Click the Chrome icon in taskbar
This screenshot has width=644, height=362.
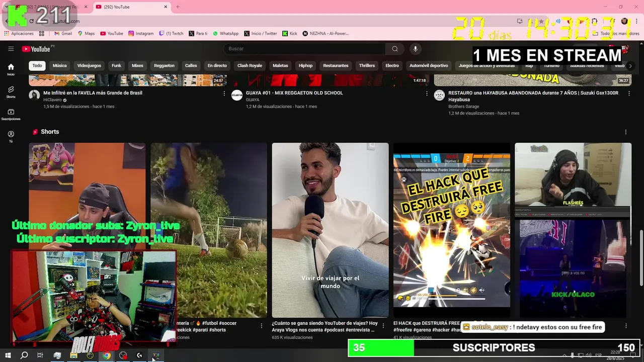click(107, 355)
